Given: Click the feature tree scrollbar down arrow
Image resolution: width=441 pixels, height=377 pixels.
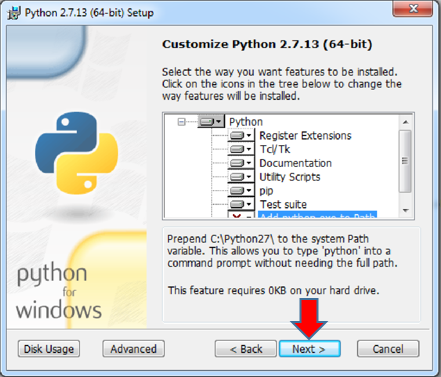Looking at the screenshot, I should click(x=405, y=211).
